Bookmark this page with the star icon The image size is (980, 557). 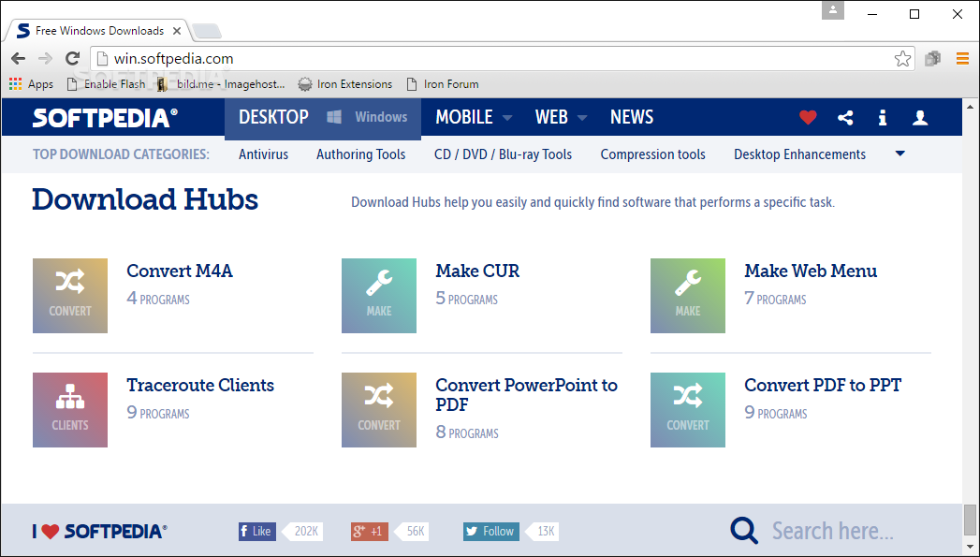(902, 59)
